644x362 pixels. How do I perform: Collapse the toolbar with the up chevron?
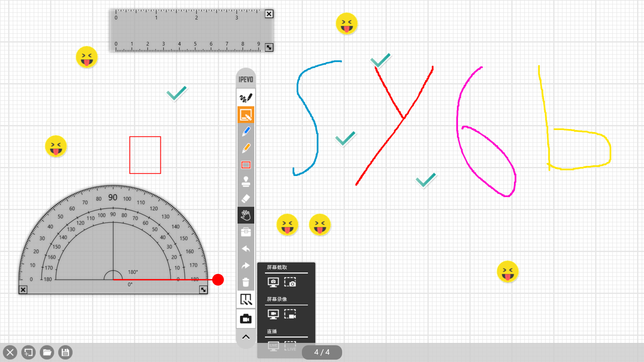(x=246, y=337)
